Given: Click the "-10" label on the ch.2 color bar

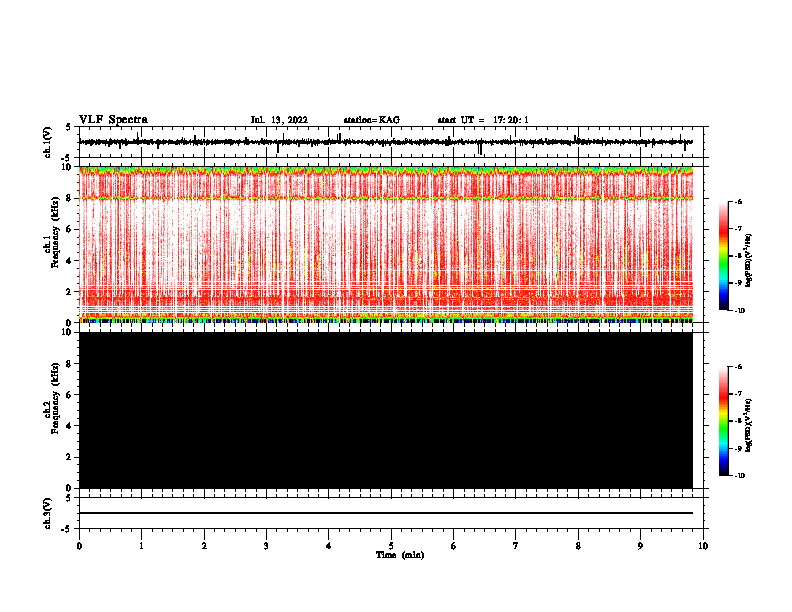Looking at the screenshot, I should click(739, 475).
